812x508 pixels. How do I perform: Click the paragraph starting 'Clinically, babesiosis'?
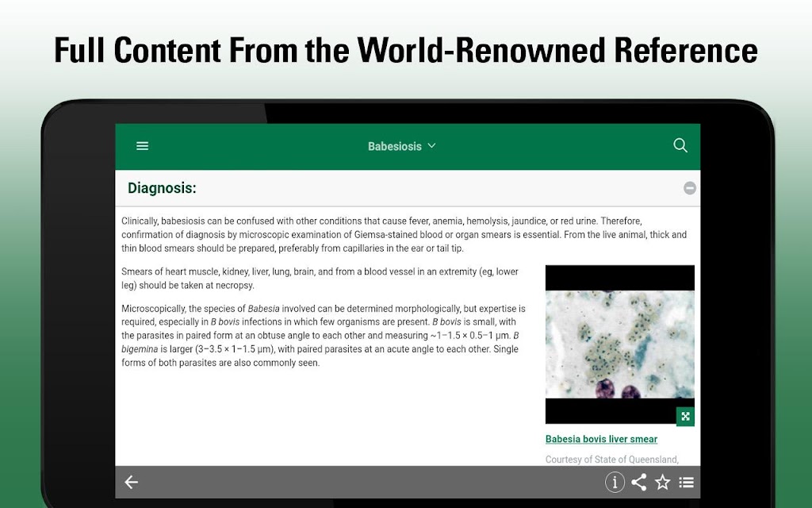pos(404,234)
